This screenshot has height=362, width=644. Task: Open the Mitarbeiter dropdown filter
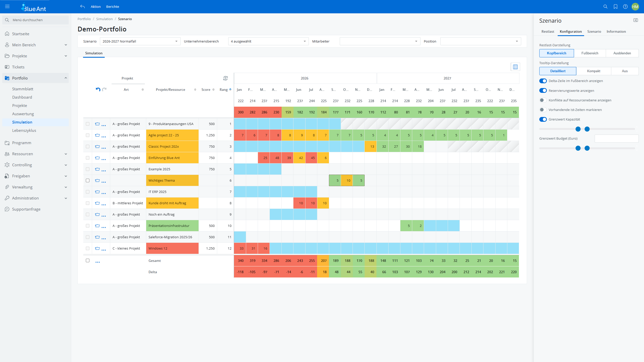(x=380, y=41)
